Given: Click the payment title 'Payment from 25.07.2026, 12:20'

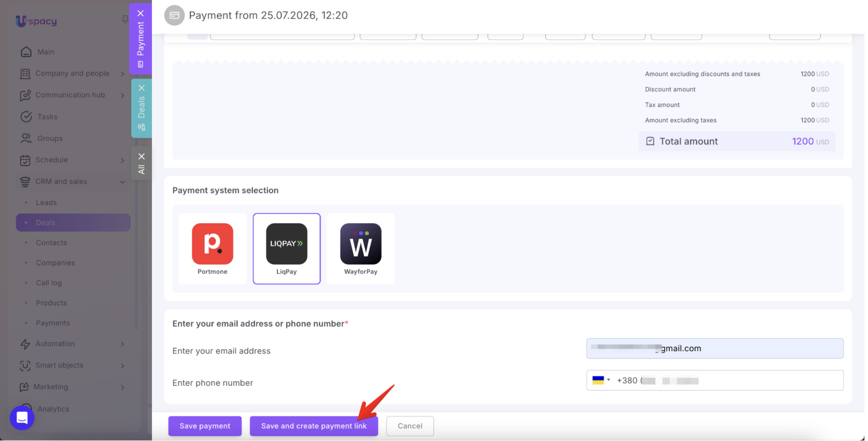Looking at the screenshot, I should point(268,15).
